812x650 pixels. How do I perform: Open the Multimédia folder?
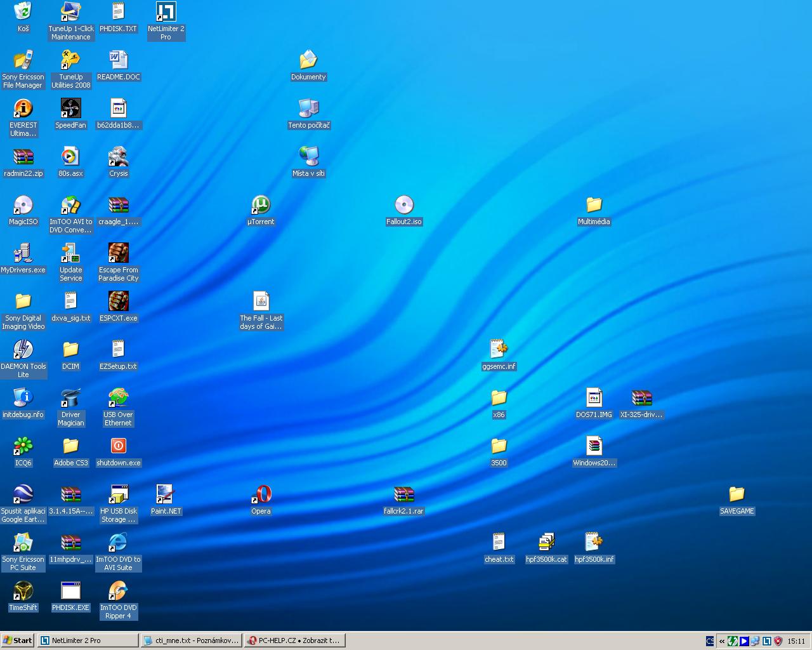coord(594,205)
